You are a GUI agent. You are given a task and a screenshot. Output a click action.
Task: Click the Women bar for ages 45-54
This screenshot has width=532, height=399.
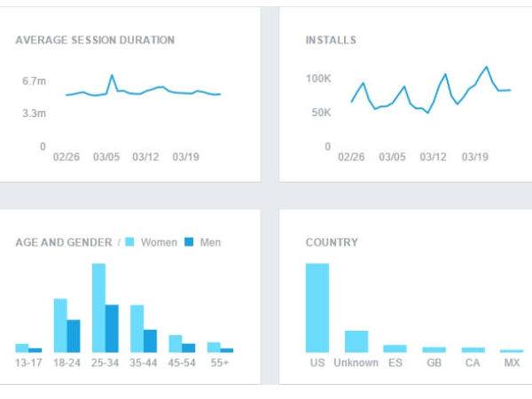coord(176,344)
